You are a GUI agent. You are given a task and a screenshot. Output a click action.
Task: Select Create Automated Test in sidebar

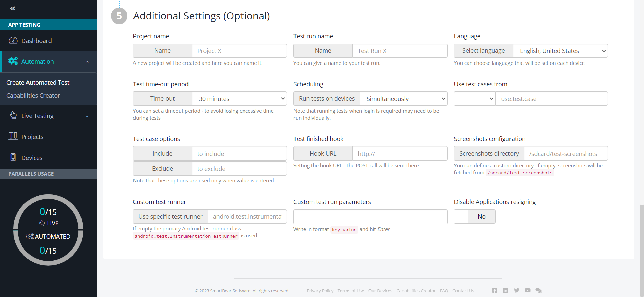point(38,83)
